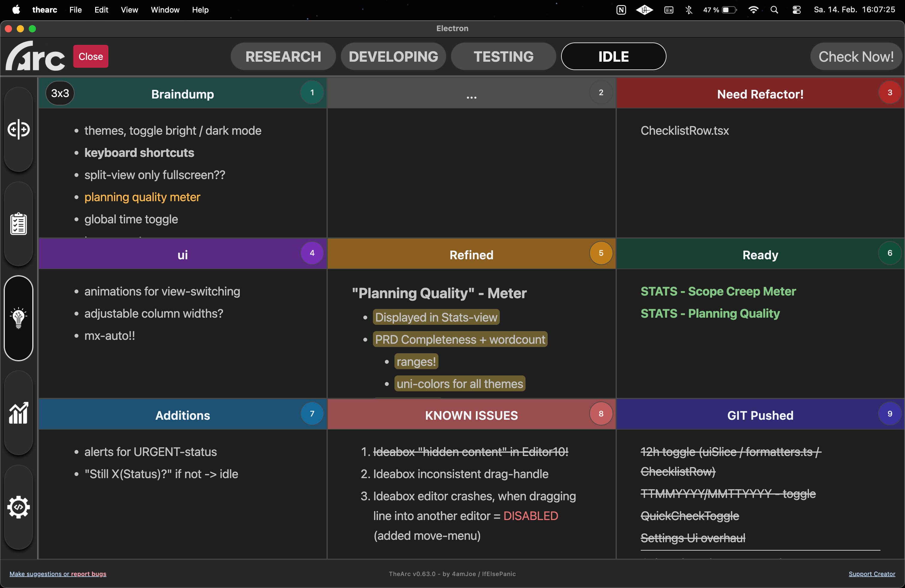This screenshot has height=588, width=905.
Task: Select the split-view icon in the sidebar
Action: pyautogui.click(x=19, y=129)
